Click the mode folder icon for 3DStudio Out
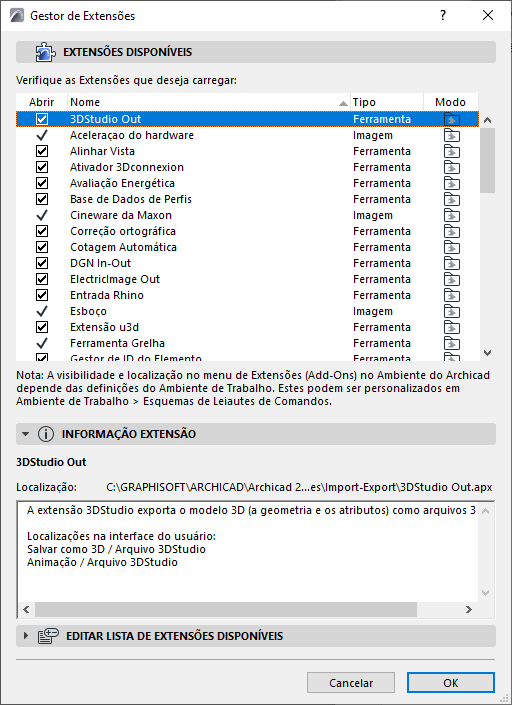The image size is (512, 705). click(x=452, y=119)
